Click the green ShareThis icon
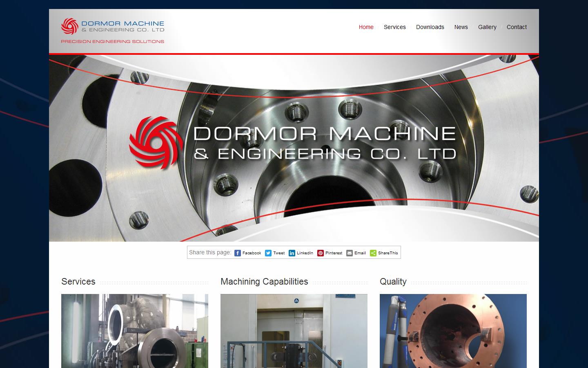 [x=373, y=253]
